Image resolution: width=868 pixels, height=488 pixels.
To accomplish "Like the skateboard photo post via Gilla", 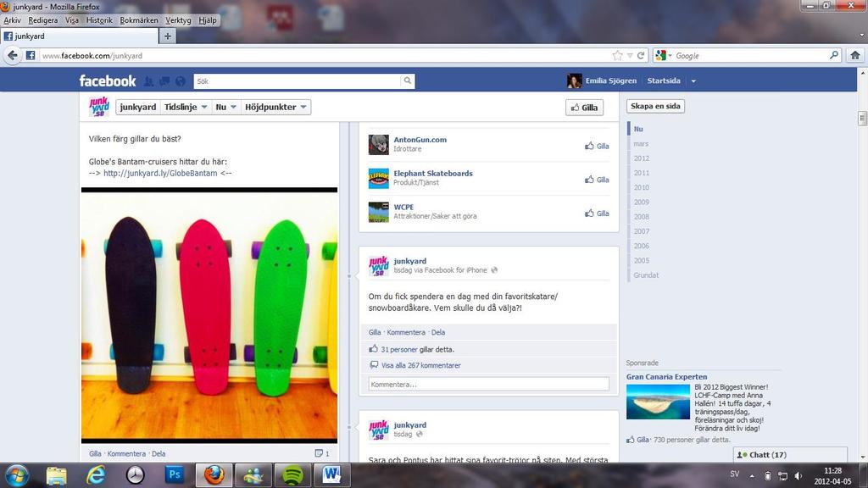I will 95,454.
